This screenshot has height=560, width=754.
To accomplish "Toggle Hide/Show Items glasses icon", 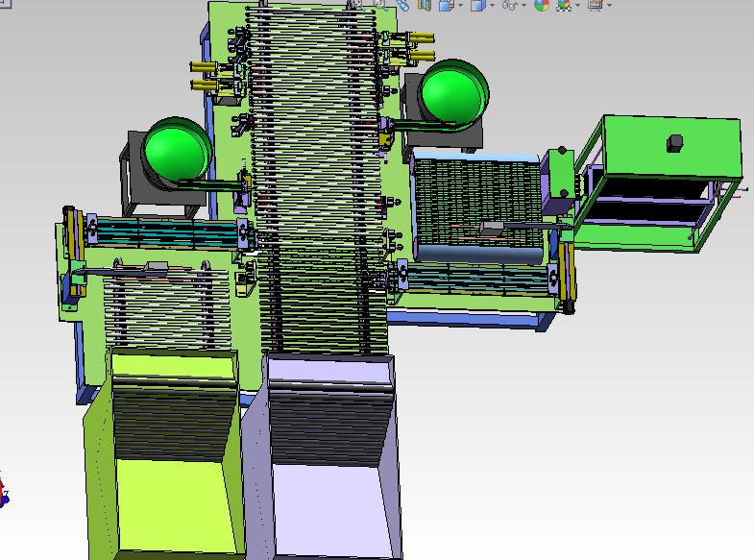I will pyautogui.click(x=510, y=5).
